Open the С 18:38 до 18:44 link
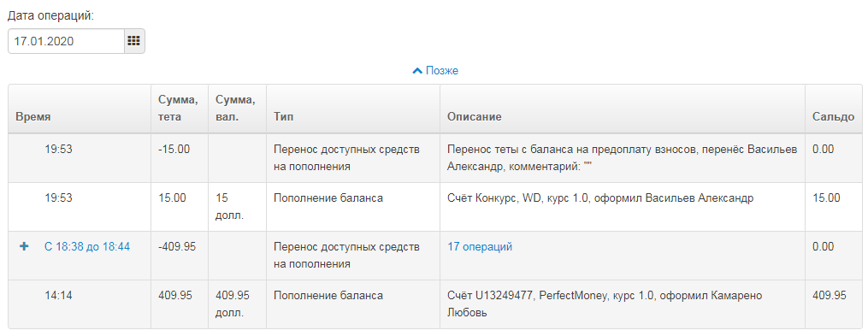Image resolution: width=868 pixels, height=336 pixels. point(87,247)
